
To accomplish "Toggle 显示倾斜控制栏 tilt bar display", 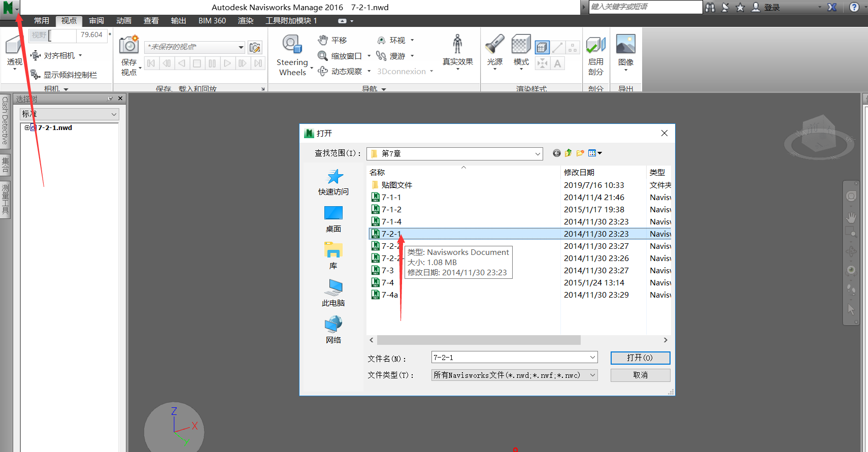I will point(63,75).
